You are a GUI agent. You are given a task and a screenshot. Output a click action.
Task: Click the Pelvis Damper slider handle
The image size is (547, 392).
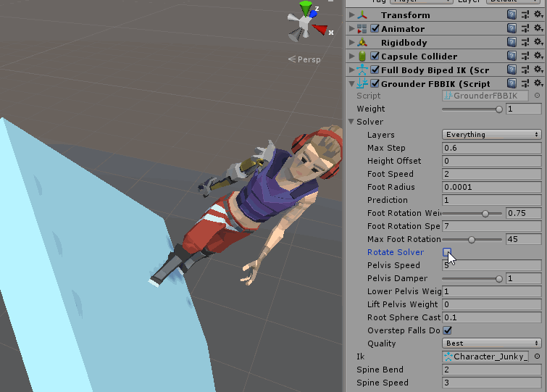click(499, 279)
